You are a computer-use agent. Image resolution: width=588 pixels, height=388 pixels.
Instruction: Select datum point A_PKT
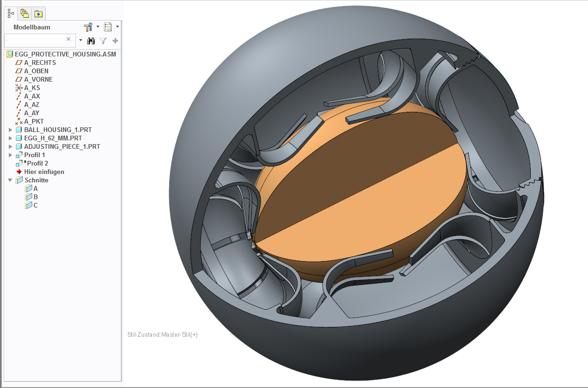[x=34, y=121]
